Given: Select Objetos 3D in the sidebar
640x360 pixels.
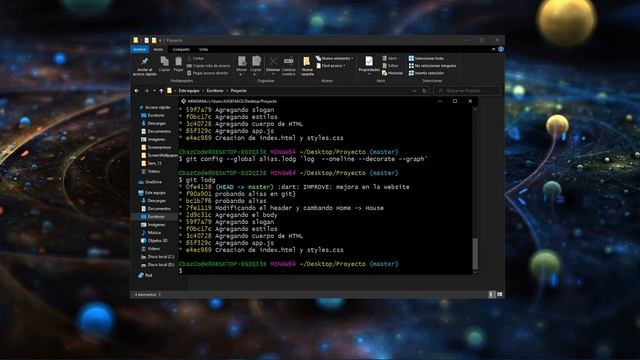Looking at the screenshot, I should (154, 241).
